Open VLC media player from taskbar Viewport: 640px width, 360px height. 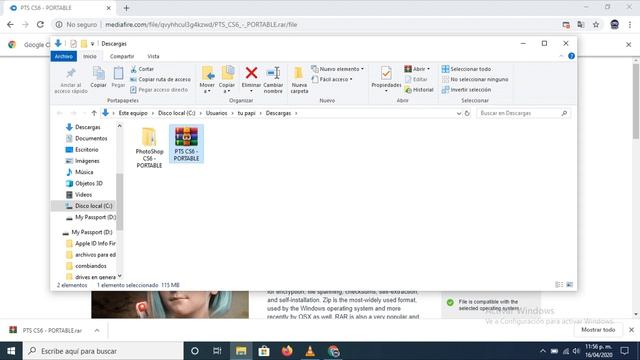(x=310, y=351)
